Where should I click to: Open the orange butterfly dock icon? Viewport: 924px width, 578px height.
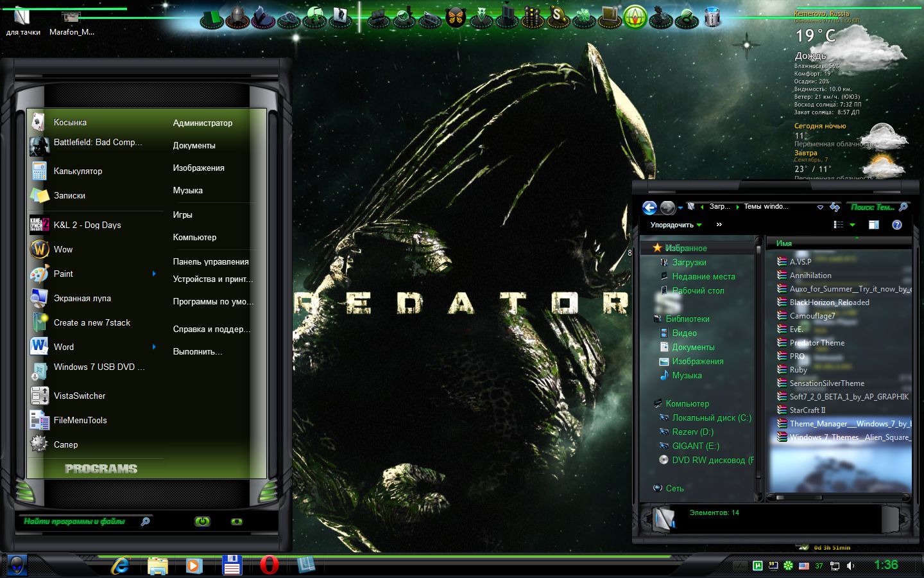tap(456, 17)
